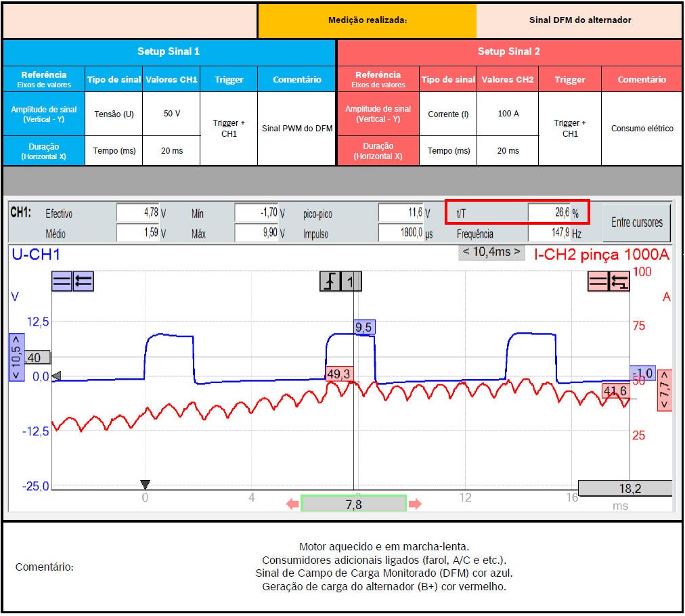The height and width of the screenshot is (616, 685).
Task: Click the blue CH1 horizontal lines icon
Action: [62, 282]
